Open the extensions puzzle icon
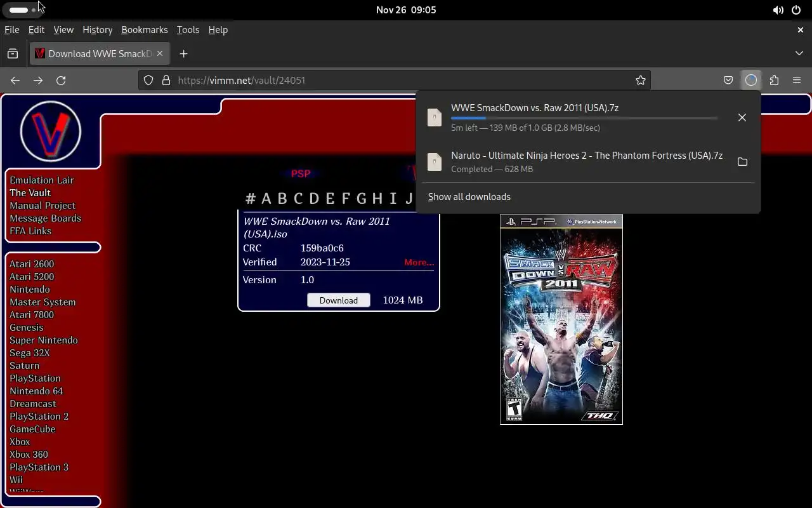Viewport: 812px width, 508px height. tap(774, 80)
